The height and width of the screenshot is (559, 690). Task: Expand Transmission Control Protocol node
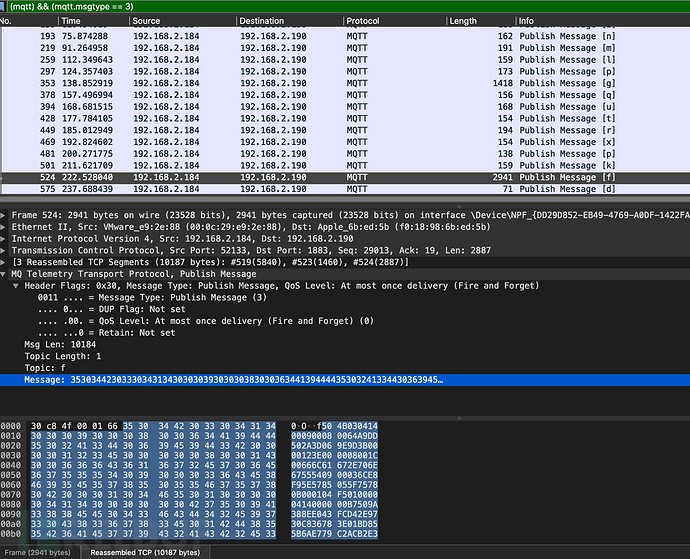3,250
